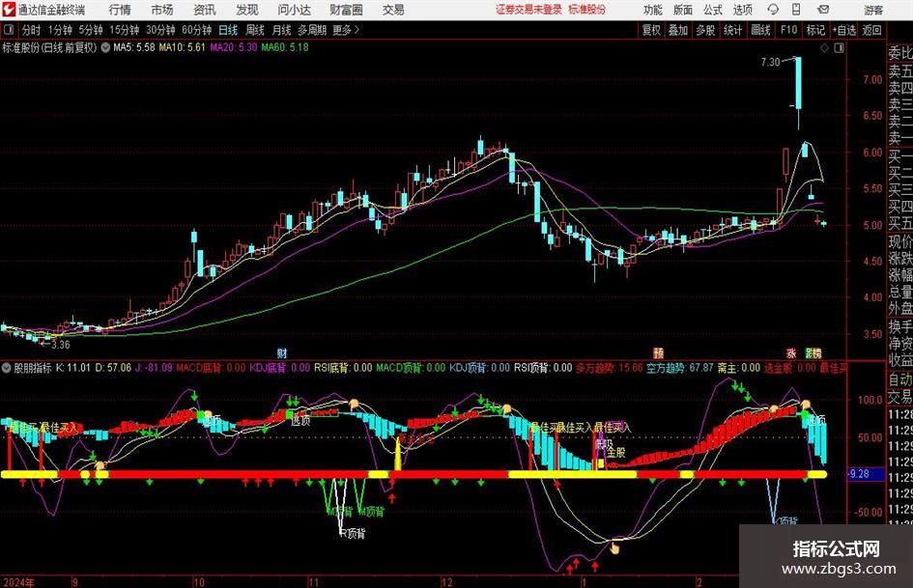The width and height of the screenshot is (913, 588).
Task: Click the orange 预 event marker
Action: click(x=658, y=352)
